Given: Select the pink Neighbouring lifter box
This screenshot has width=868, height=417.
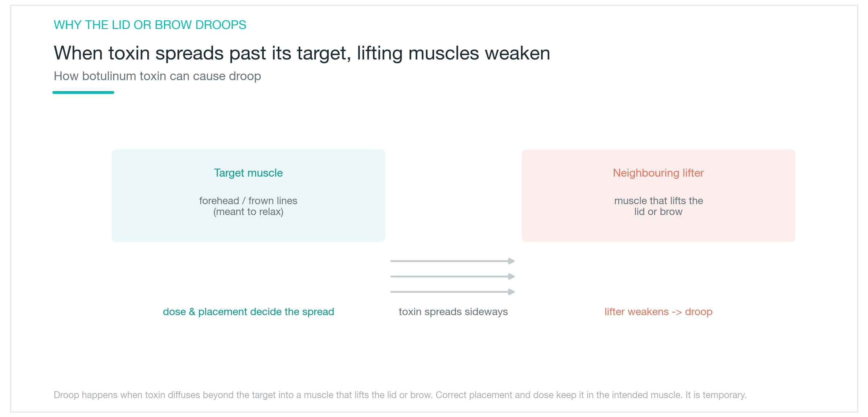Looking at the screenshot, I should pyautogui.click(x=658, y=195).
